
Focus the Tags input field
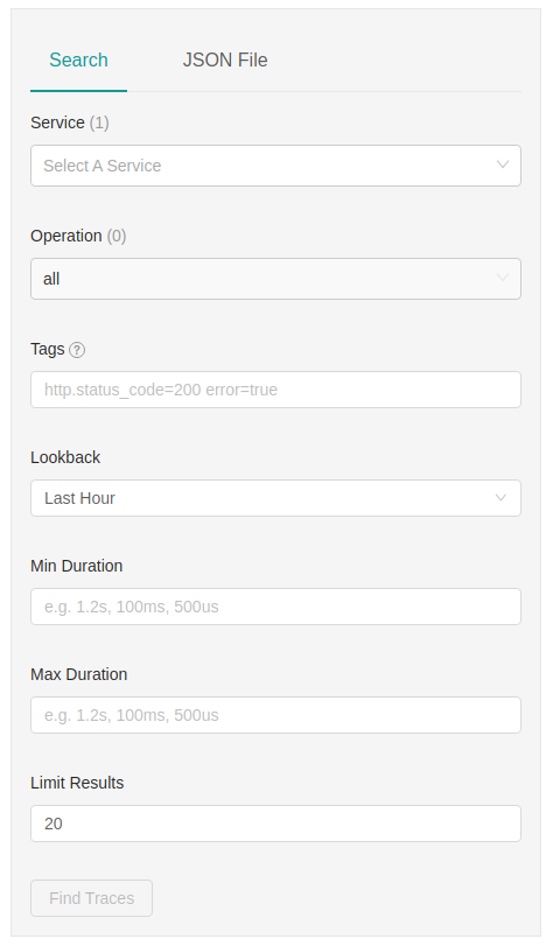pos(276,389)
